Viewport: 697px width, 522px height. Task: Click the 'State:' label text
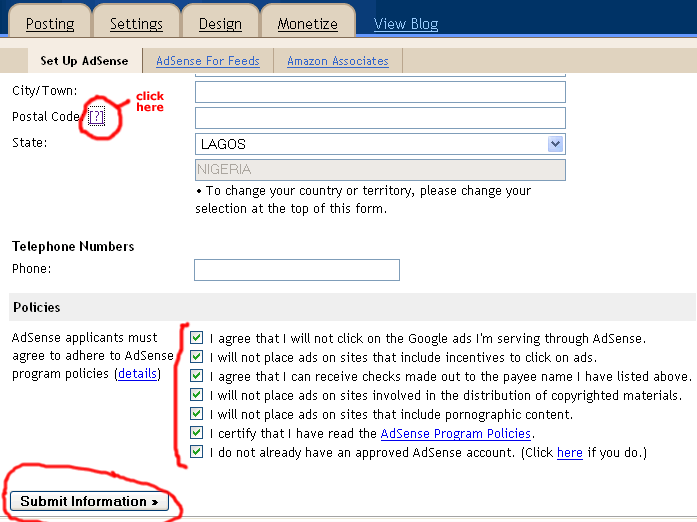pyautogui.click(x=29, y=143)
